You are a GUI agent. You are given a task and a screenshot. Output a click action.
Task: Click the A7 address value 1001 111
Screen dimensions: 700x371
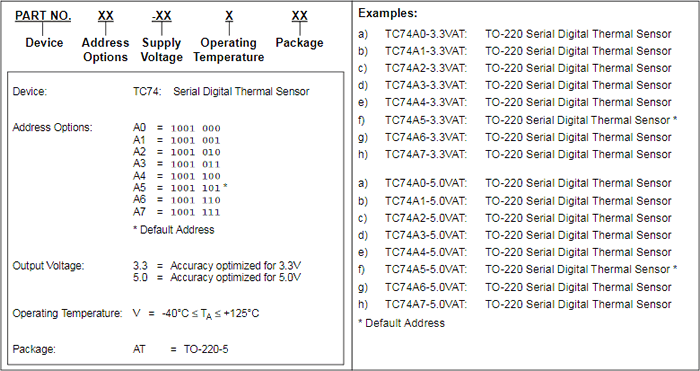196,212
